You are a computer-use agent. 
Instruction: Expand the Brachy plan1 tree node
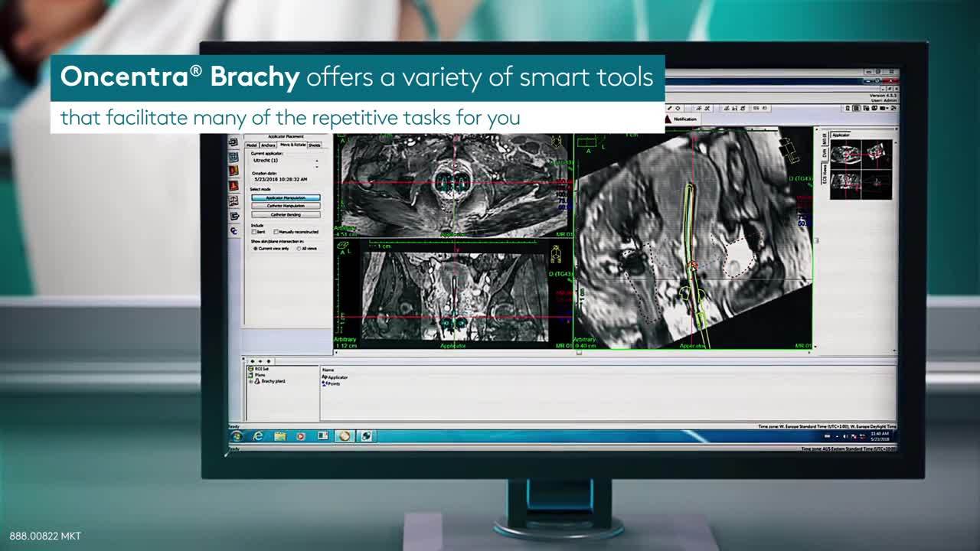250,381
